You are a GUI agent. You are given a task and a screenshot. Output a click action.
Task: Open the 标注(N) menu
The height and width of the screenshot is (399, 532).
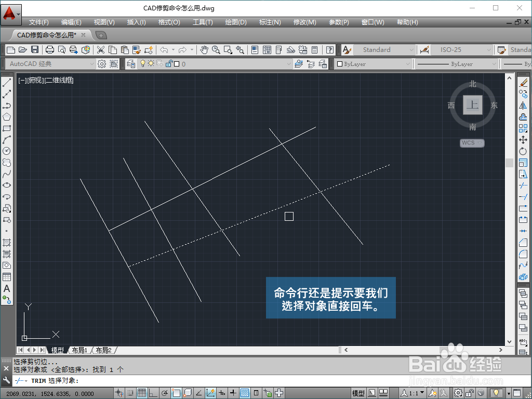coord(270,22)
